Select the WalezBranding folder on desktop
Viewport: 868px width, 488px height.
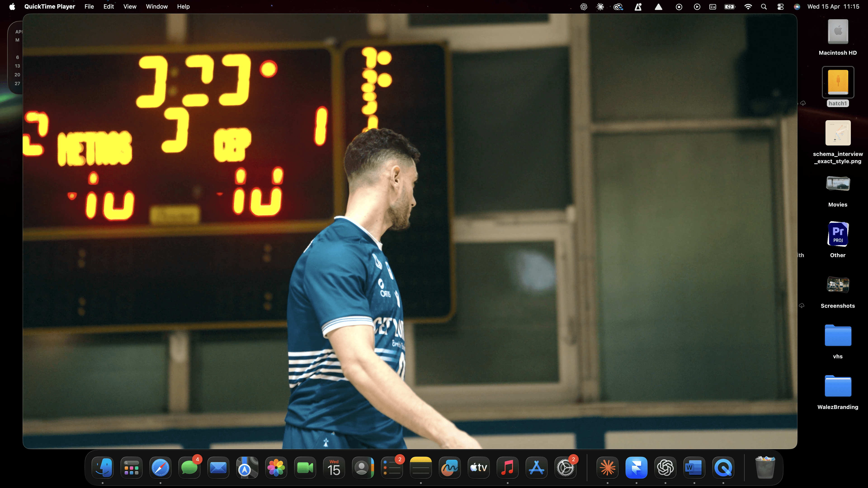(838, 386)
